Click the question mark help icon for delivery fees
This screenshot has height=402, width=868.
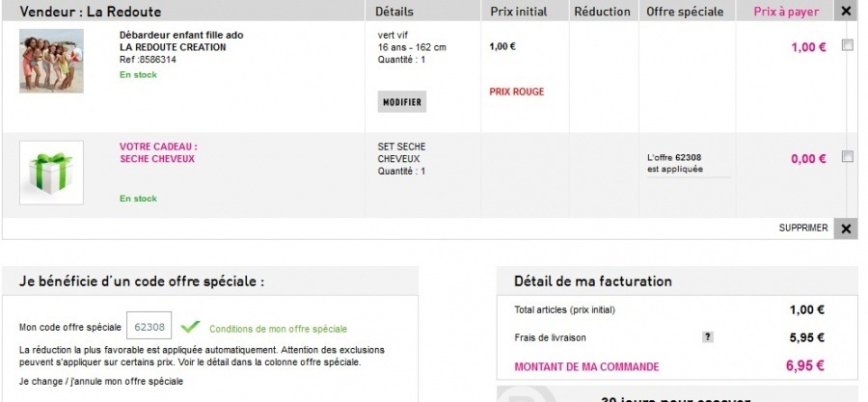[708, 337]
